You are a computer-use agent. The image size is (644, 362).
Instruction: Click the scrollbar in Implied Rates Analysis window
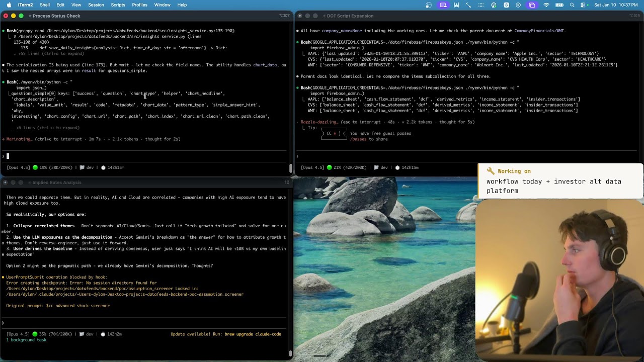pyautogui.click(x=291, y=353)
